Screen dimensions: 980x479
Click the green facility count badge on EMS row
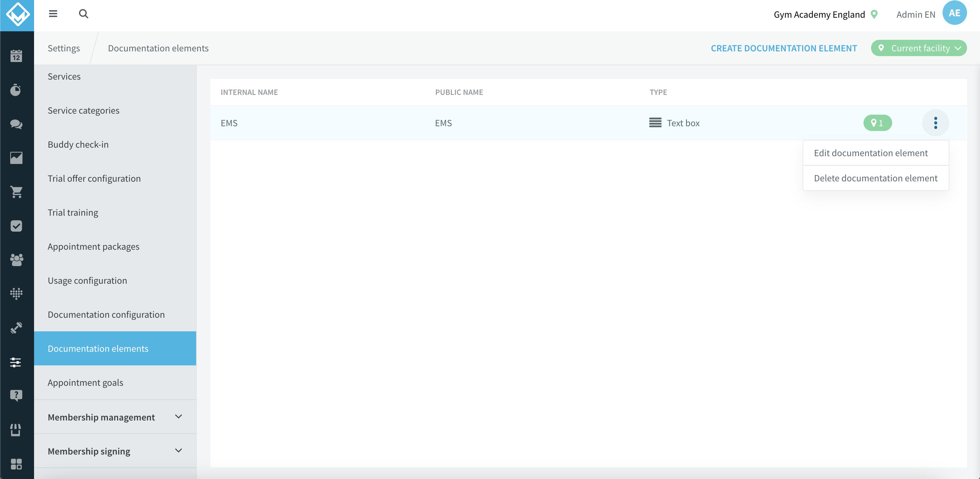point(878,123)
